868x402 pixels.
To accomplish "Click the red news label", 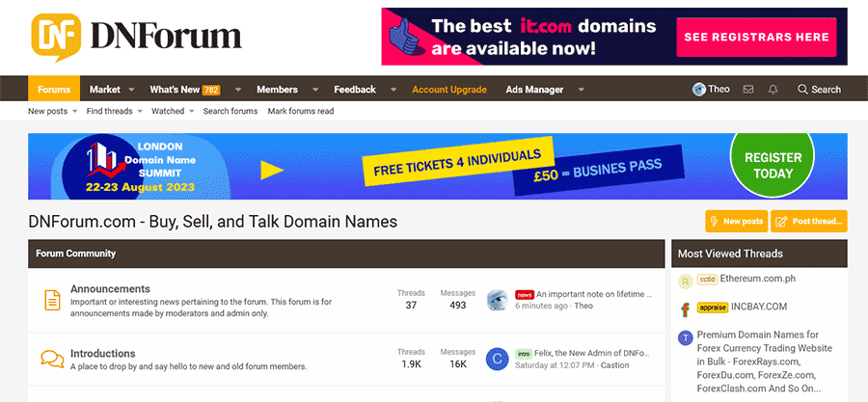I will 524,294.
